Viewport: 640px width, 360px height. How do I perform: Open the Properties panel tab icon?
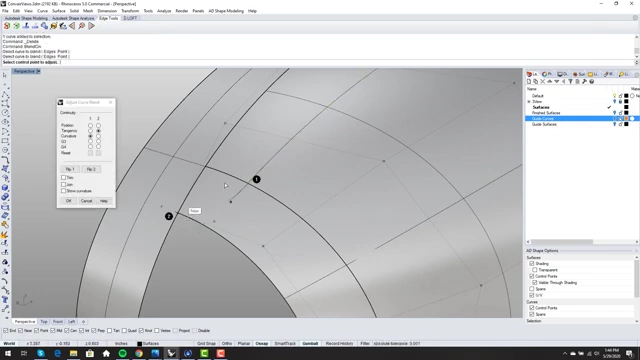[x=547, y=74]
